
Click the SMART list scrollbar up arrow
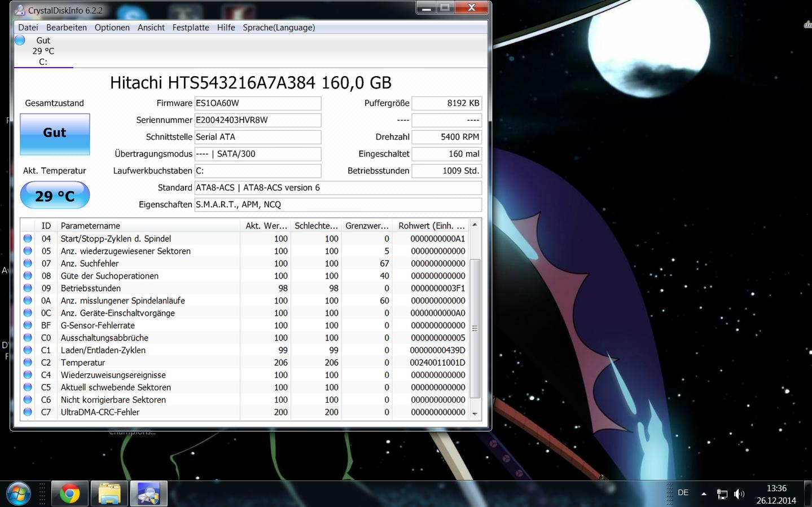pyautogui.click(x=475, y=224)
